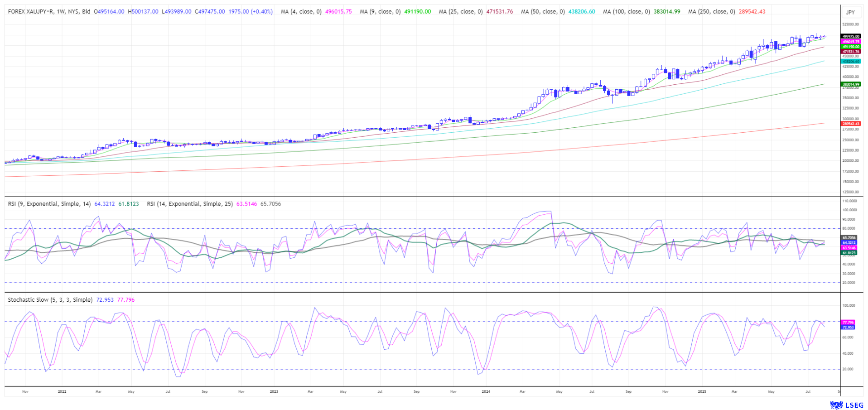Click the MA (100, close, 0) legend
Image resolution: width=868 pixels, height=410 pixels.
(626, 12)
